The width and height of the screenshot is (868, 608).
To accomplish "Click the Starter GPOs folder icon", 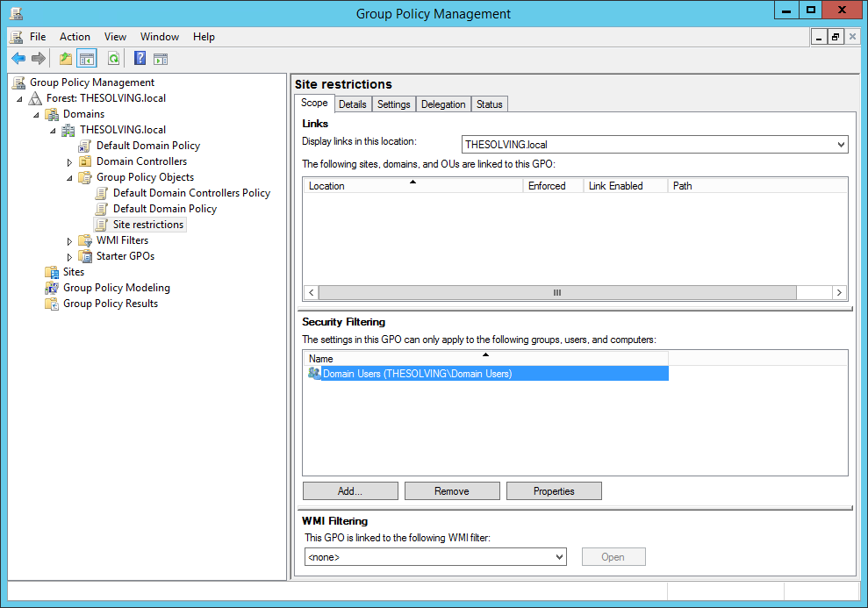I will [85, 256].
